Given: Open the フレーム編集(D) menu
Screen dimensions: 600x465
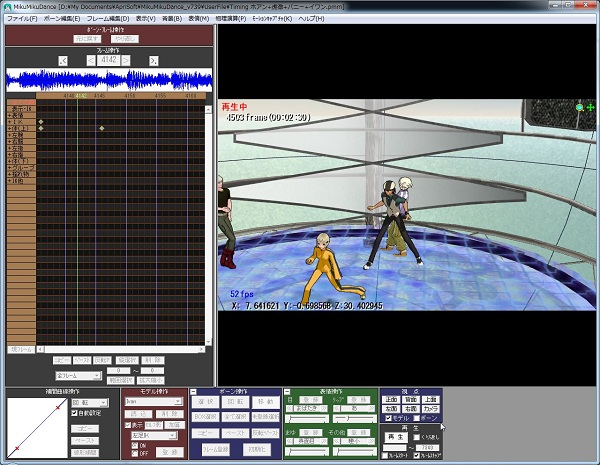Looking at the screenshot, I should pos(108,18).
